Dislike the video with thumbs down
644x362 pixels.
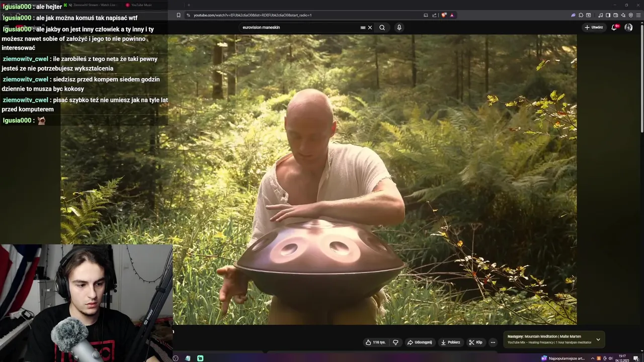click(x=395, y=342)
